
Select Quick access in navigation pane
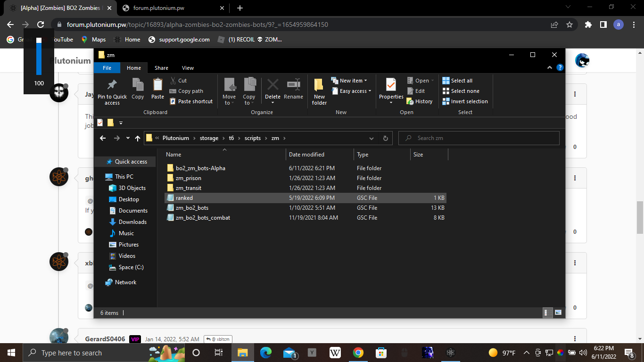pos(125,162)
